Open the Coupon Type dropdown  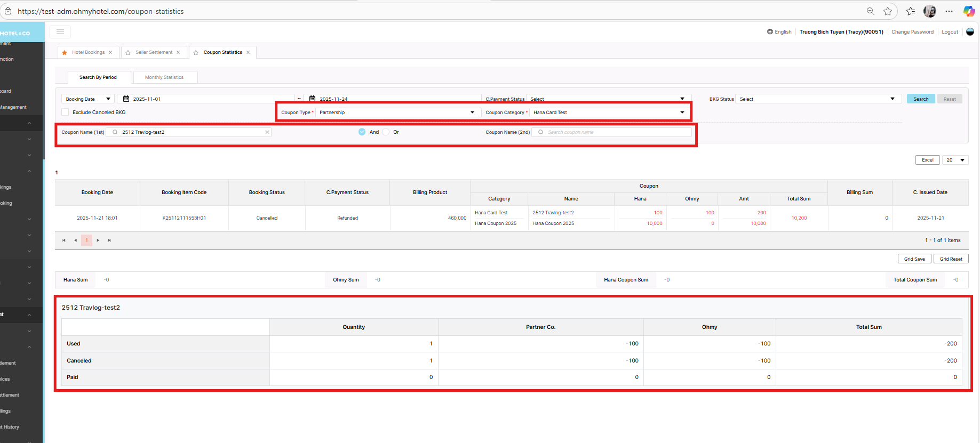click(x=396, y=112)
